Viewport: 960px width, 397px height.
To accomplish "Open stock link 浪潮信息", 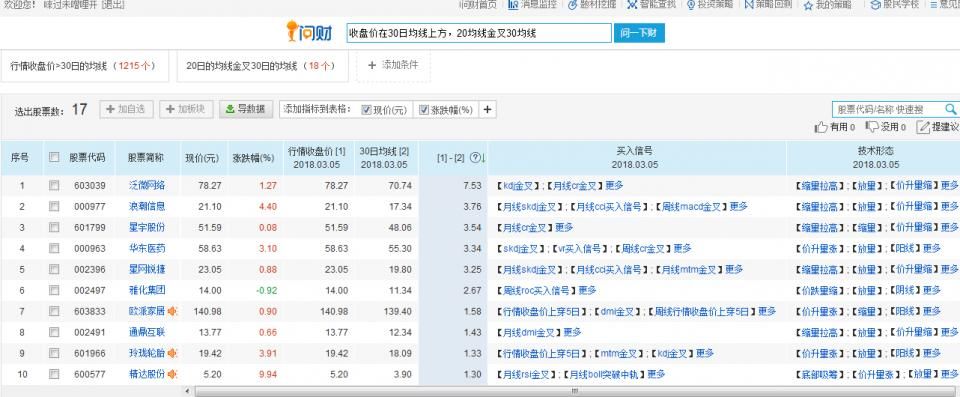I will [146, 206].
